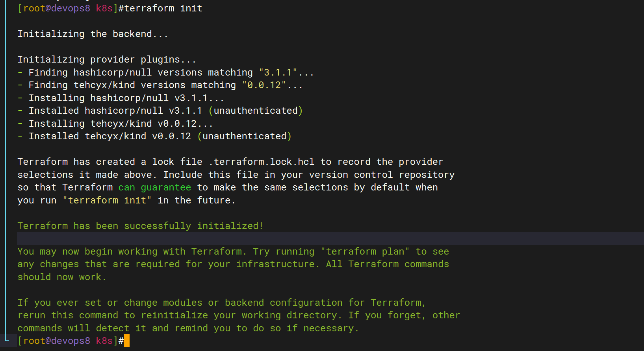Screen dimensions: 644x351
Task: Click 'any changes that are required' line
Action: tap(234, 264)
